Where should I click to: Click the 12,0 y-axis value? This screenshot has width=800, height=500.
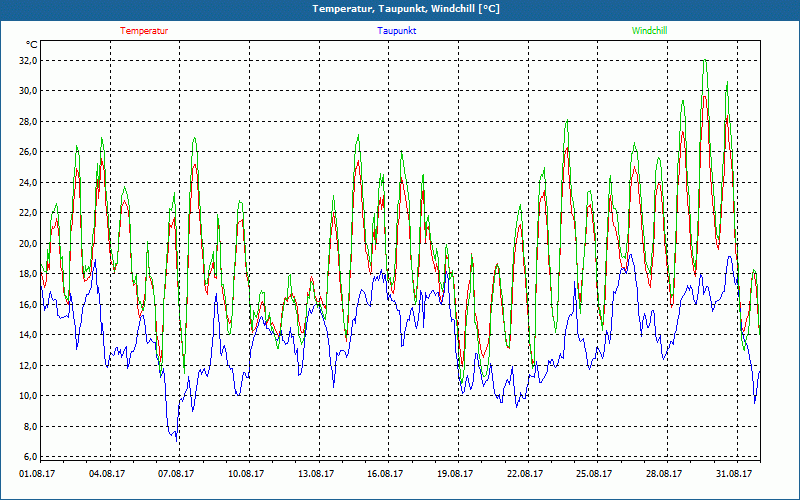[x=29, y=365]
